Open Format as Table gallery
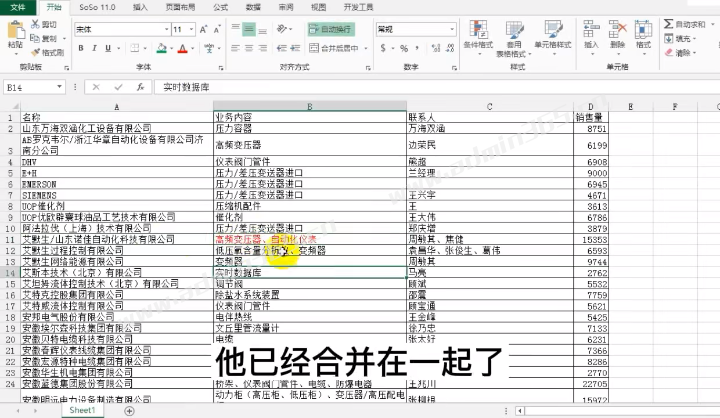The height and width of the screenshot is (418, 720). [x=514, y=38]
